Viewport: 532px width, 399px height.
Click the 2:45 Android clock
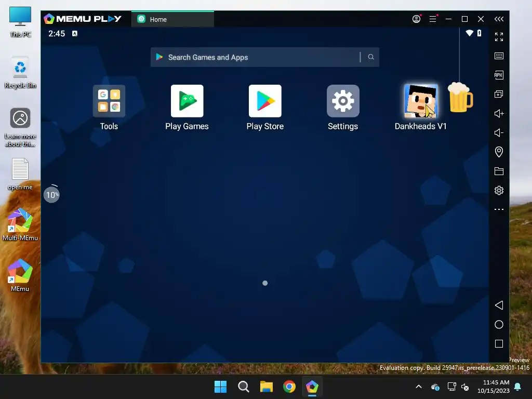[57, 33]
